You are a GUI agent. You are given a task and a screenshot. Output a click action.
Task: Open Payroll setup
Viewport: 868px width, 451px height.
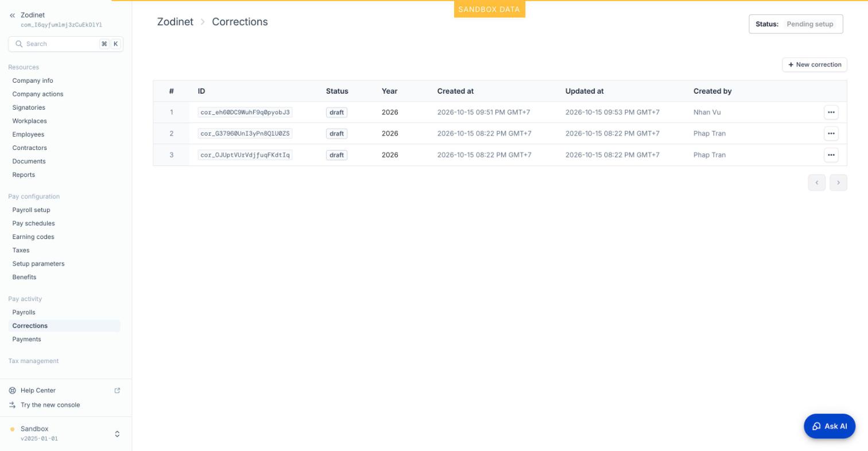[x=31, y=210]
